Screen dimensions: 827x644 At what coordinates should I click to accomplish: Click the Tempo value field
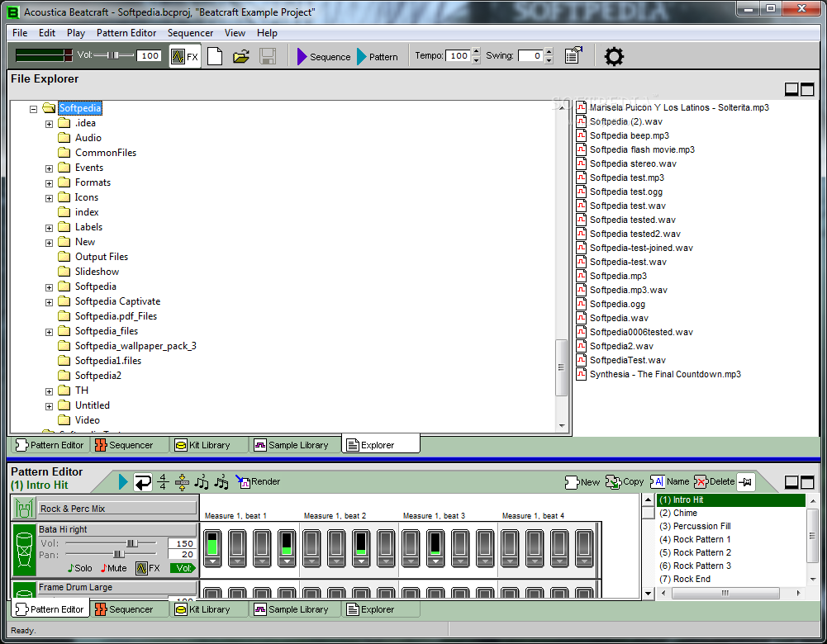click(459, 55)
